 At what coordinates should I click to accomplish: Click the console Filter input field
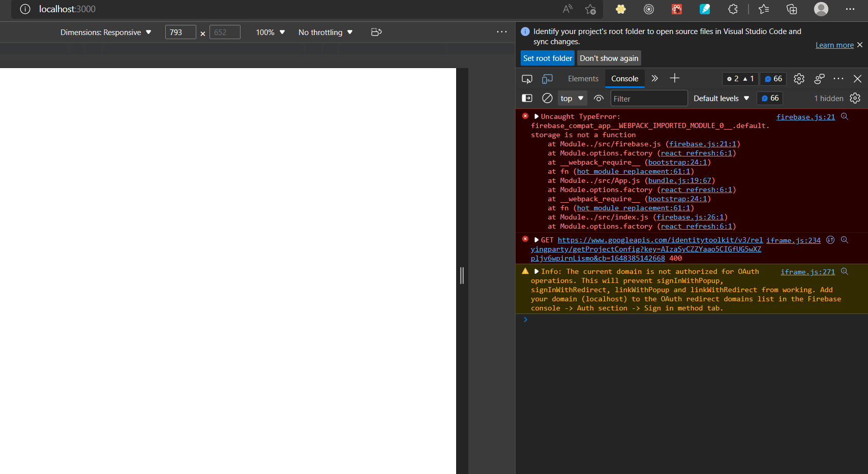click(x=649, y=99)
